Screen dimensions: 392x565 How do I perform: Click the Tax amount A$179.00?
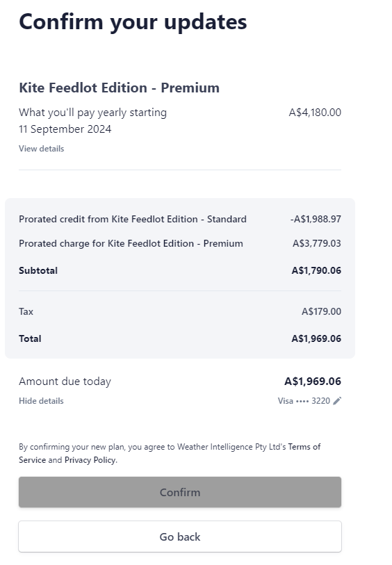[321, 311]
